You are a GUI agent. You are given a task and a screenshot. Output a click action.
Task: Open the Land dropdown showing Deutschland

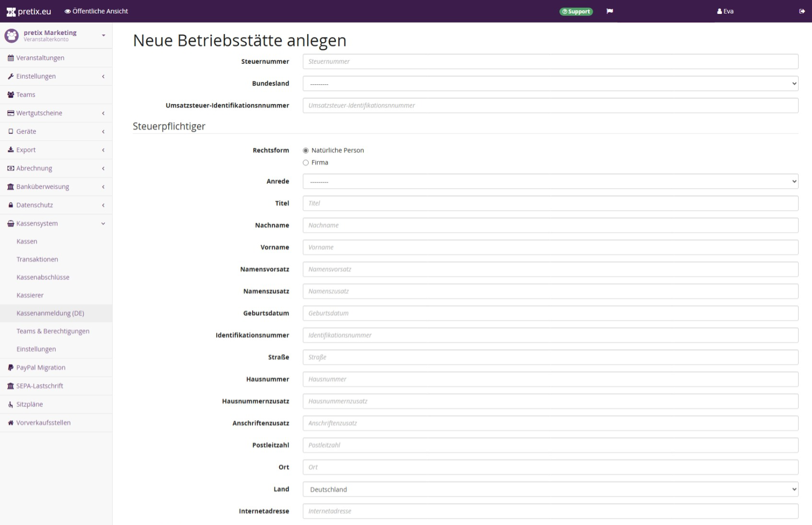point(550,489)
